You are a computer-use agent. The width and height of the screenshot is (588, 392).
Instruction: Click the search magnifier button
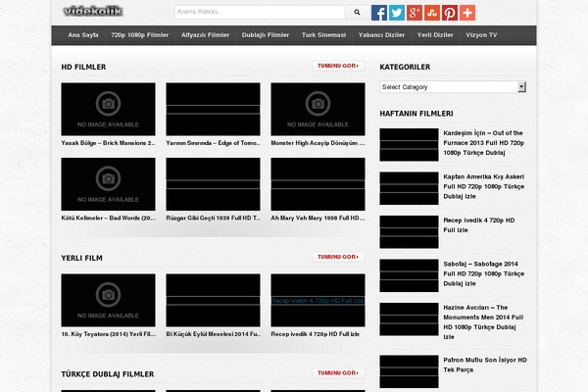coord(357,13)
